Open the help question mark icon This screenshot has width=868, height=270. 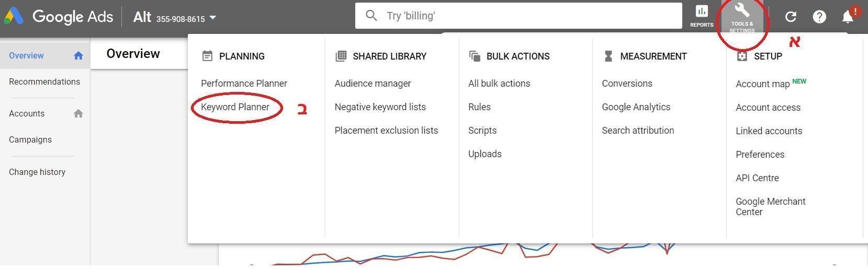pos(819,17)
